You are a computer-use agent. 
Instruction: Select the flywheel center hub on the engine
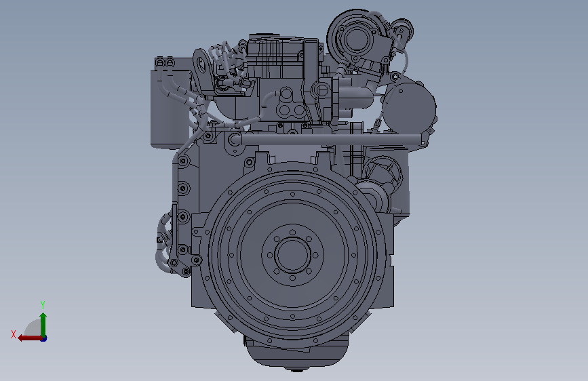tap(292, 255)
